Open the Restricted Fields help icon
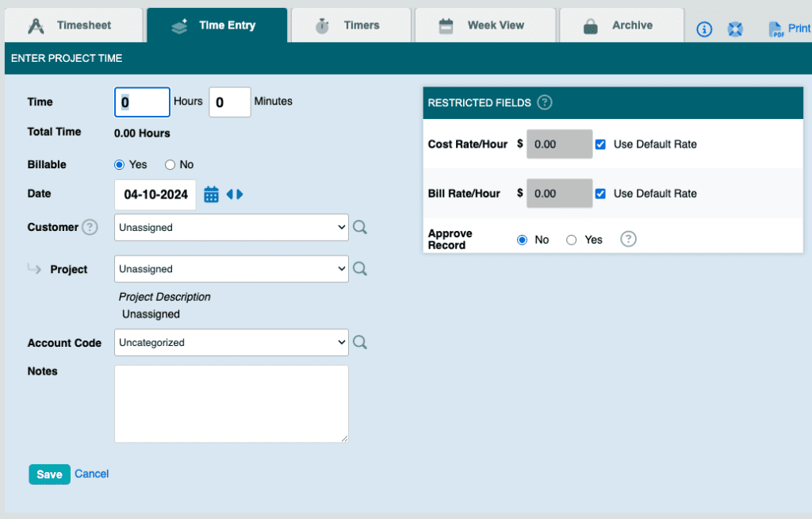The image size is (812, 519). click(545, 102)
